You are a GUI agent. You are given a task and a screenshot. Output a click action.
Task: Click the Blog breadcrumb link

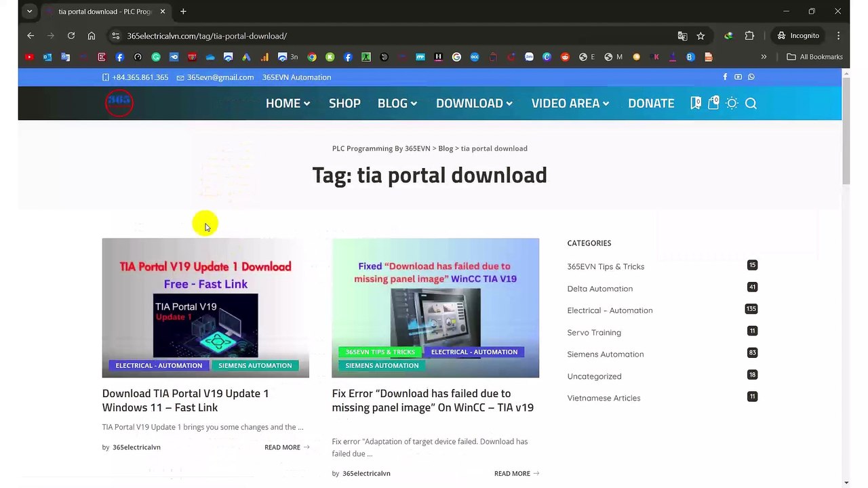tap(446, 148)
